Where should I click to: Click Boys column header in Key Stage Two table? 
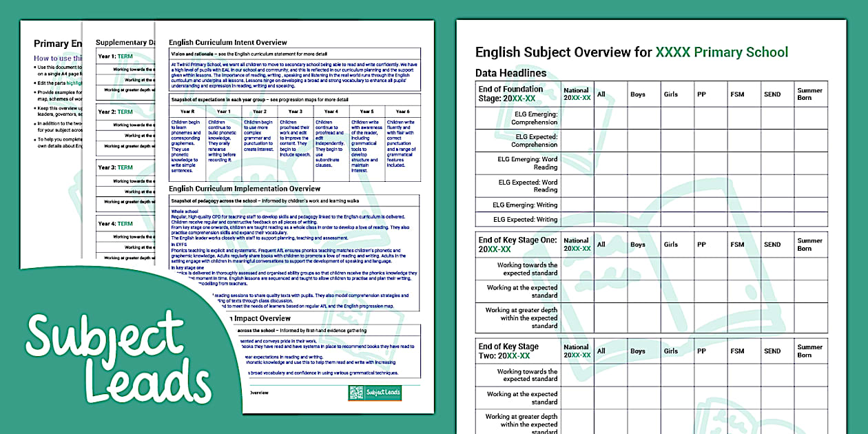coord(638,351)
